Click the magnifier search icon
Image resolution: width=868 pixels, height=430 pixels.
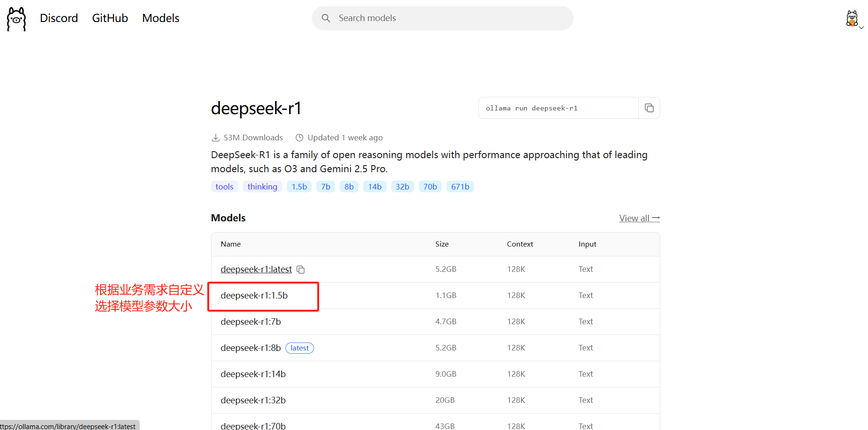(326, 18)
